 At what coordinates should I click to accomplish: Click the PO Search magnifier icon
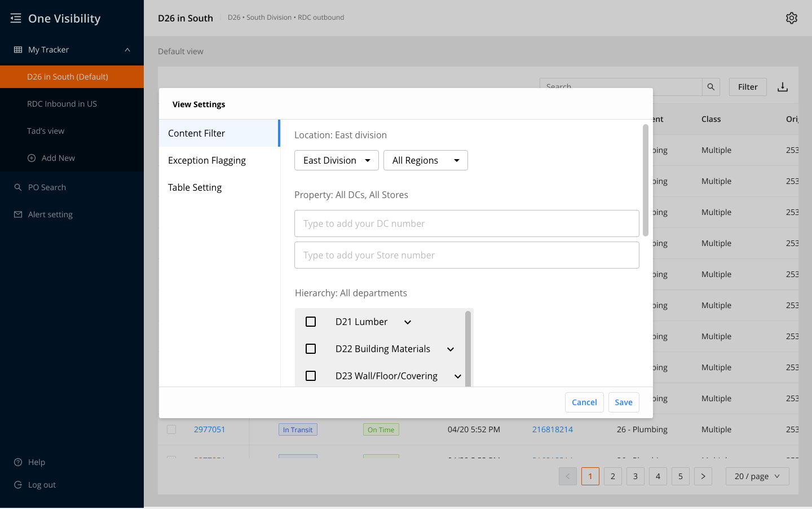[x=18, y=187]
